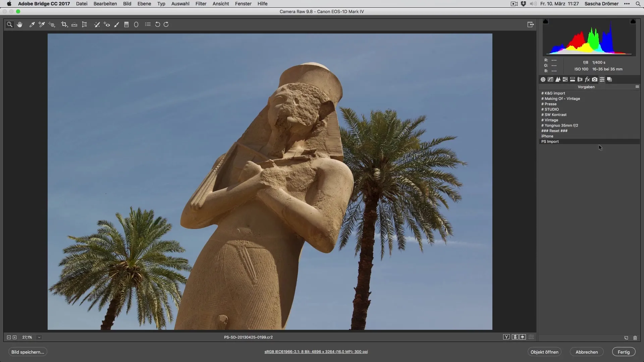The image size is (644, 362).
Task: Toggle shadow clipping warning in histogram
Action: tap(546, 22)
